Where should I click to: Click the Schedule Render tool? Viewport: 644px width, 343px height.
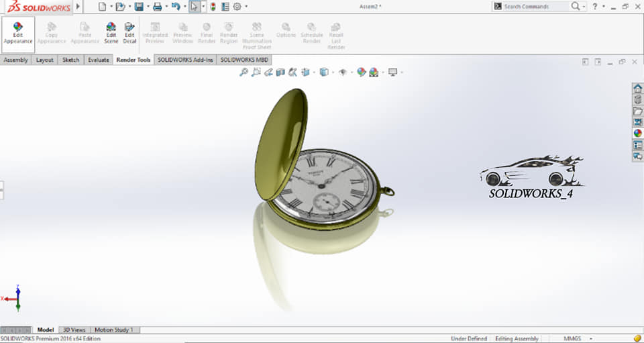click(312, 33)
